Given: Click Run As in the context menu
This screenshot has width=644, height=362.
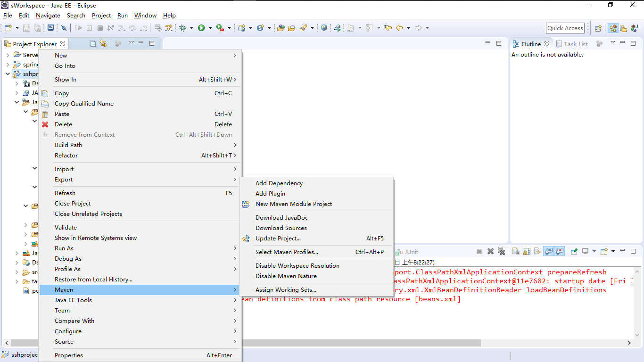Looking at the screenshot, I should 140,248.
